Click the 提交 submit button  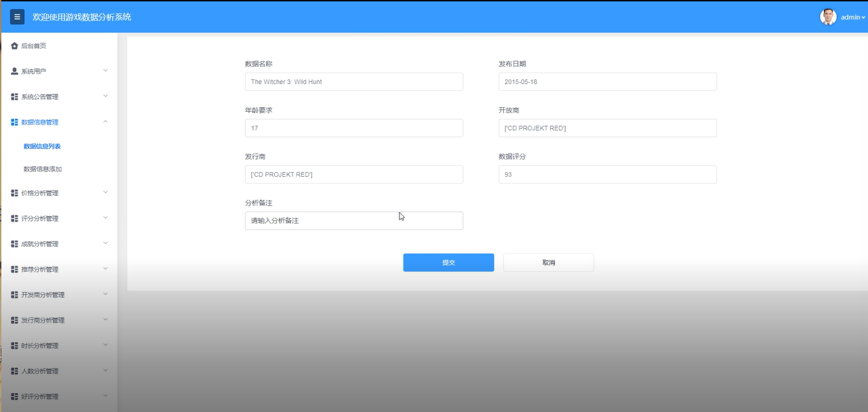pyautogui.click(x=448, y=262)
